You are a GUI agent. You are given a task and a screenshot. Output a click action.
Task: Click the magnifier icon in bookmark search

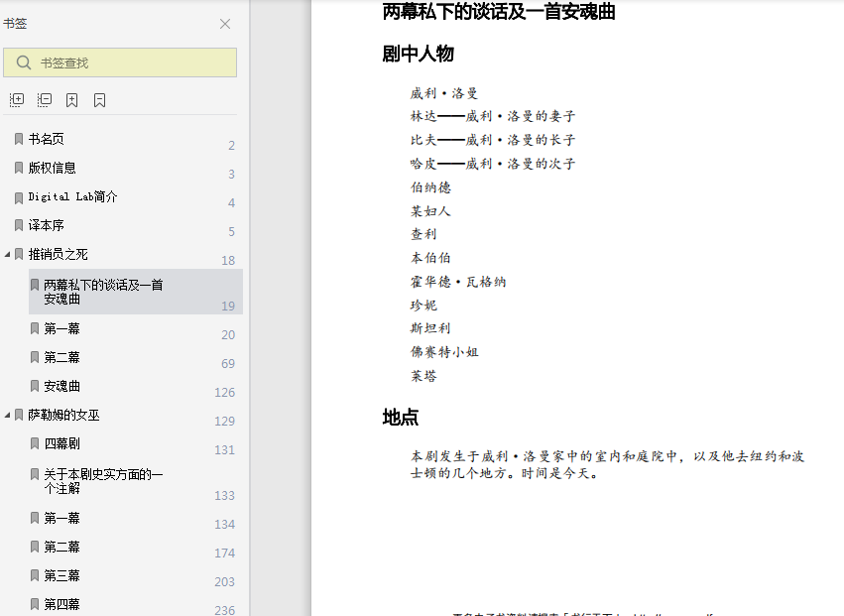(23, 62)
